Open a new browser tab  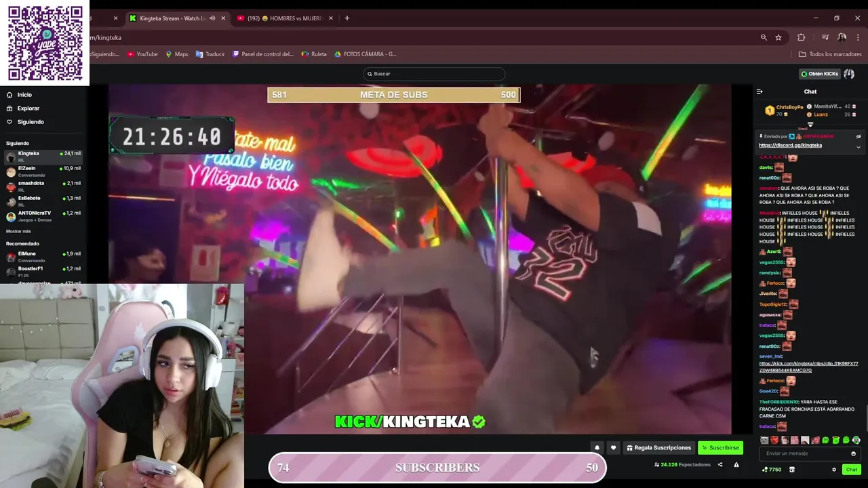point(347,18)
